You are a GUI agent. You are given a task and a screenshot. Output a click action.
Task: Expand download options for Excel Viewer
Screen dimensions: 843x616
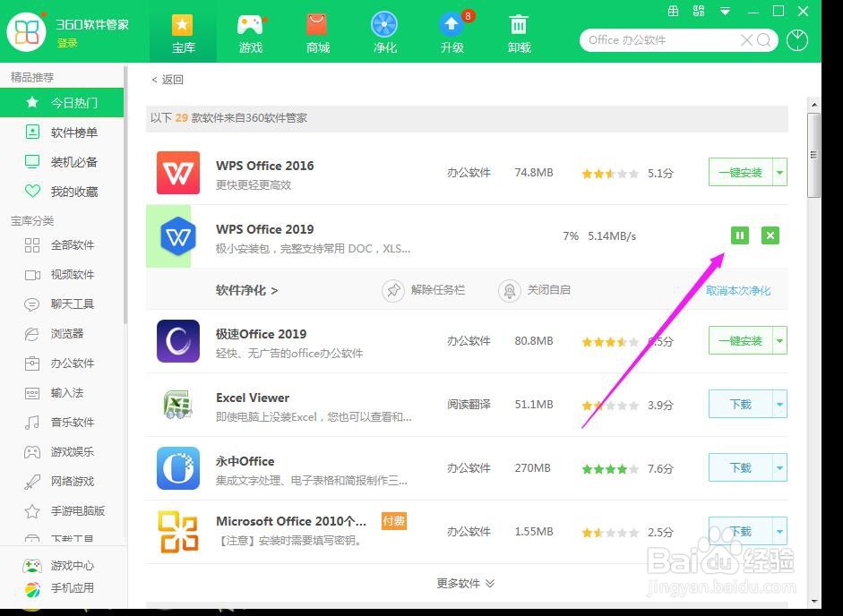(x=780, y=404)
